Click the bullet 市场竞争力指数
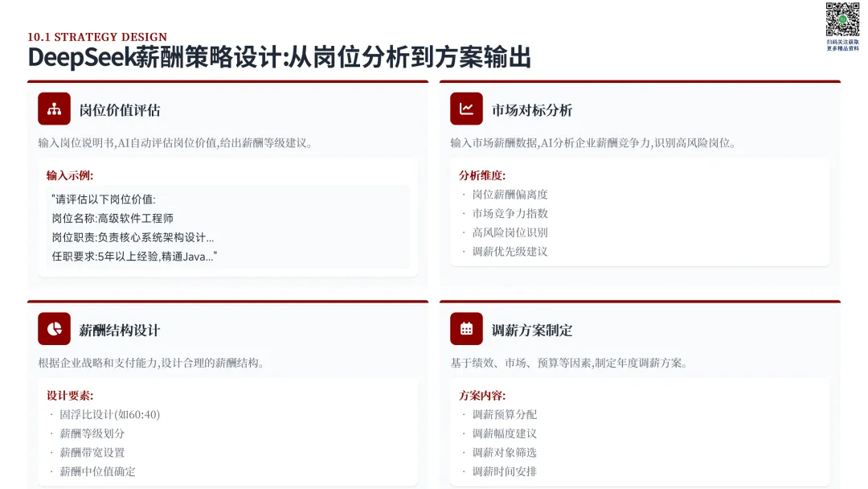Screen dimensions: 868x489 pos(510,213)
